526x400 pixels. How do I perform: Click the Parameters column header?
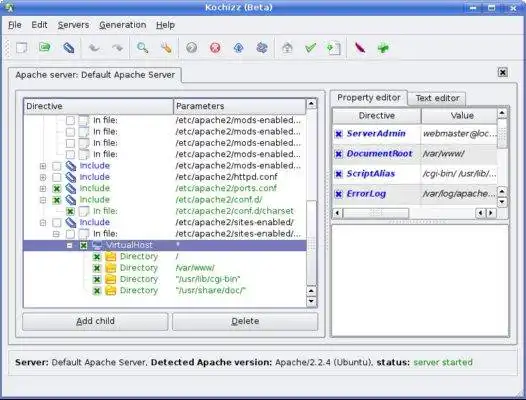pyautogui.click(x=240, y=106)
